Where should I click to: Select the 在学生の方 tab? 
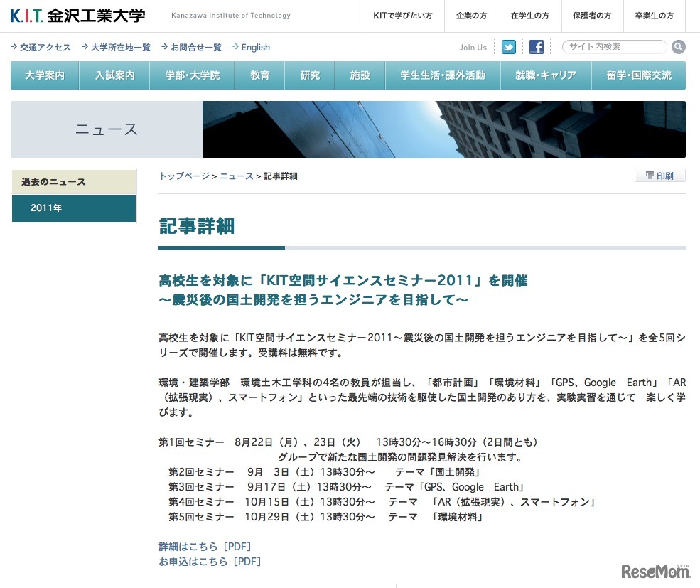tap(530, 16)
